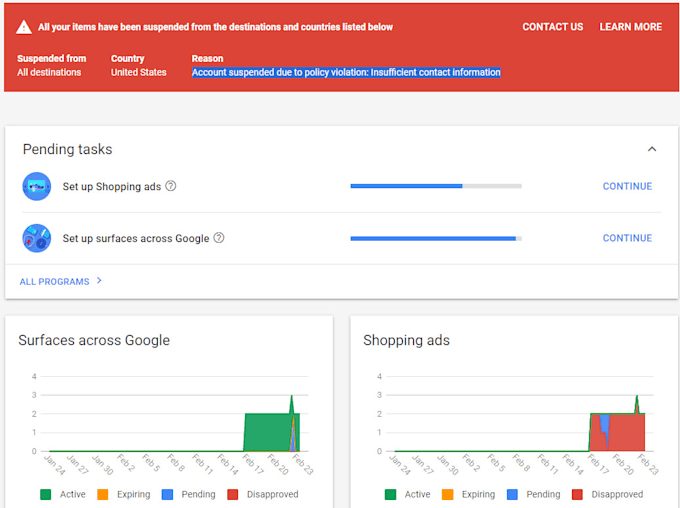Click the 'Suspended from' column label in the banner
This screenshot has width=680, height=508.
(x=52, y=59)
